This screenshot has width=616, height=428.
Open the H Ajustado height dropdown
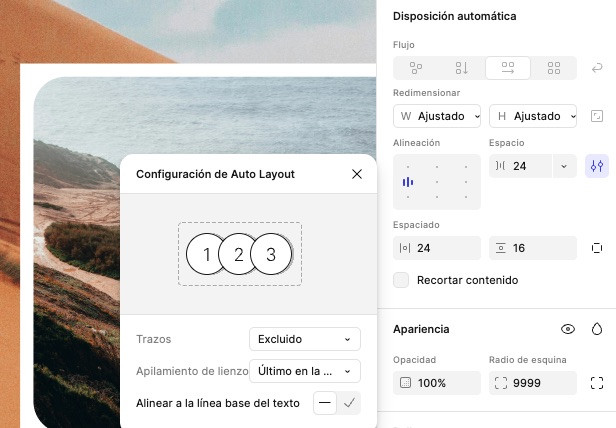click(531, 116)
